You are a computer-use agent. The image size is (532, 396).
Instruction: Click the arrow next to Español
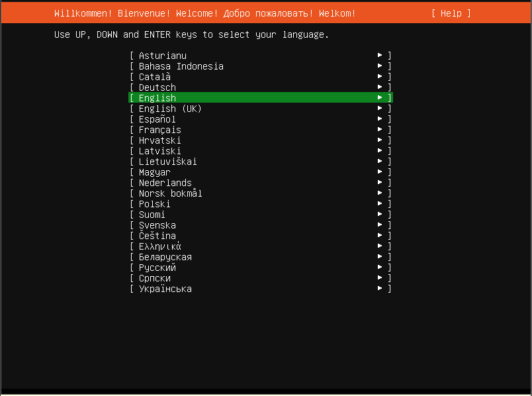click(380, 119)
